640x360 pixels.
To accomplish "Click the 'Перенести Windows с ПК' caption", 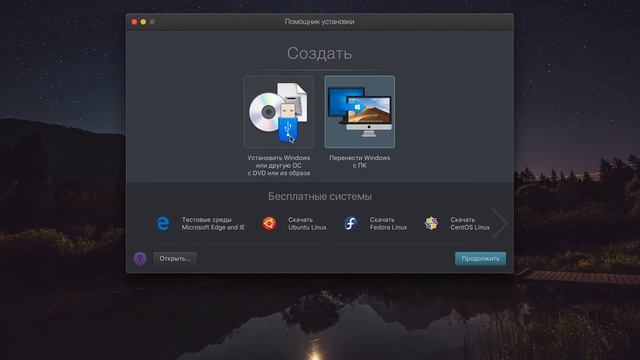I will pos(360,162).
